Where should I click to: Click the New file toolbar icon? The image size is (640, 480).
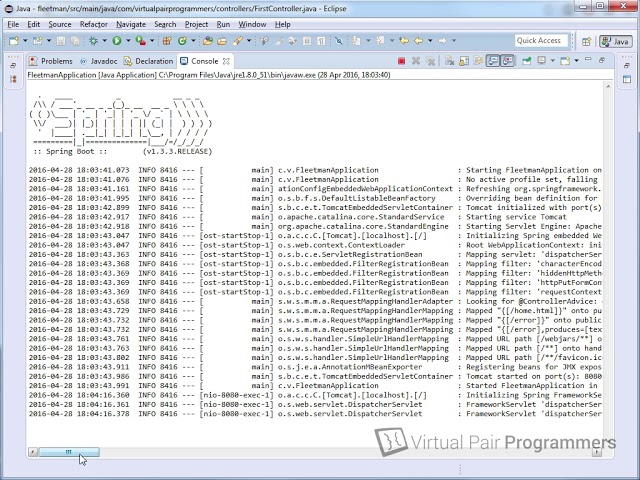14,40
